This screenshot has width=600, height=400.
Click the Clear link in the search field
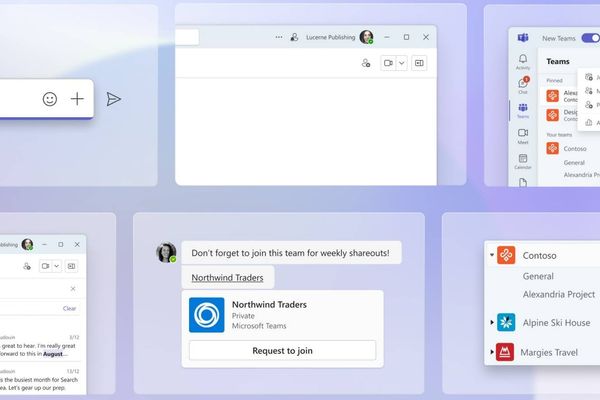(x=69, y=308)
